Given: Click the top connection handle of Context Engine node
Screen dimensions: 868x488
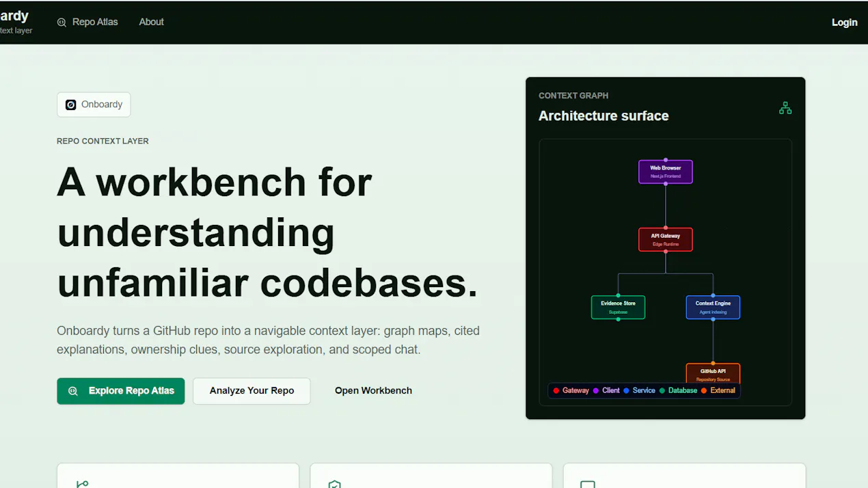Looking at the screenshot, I should [x=713, y=295].
